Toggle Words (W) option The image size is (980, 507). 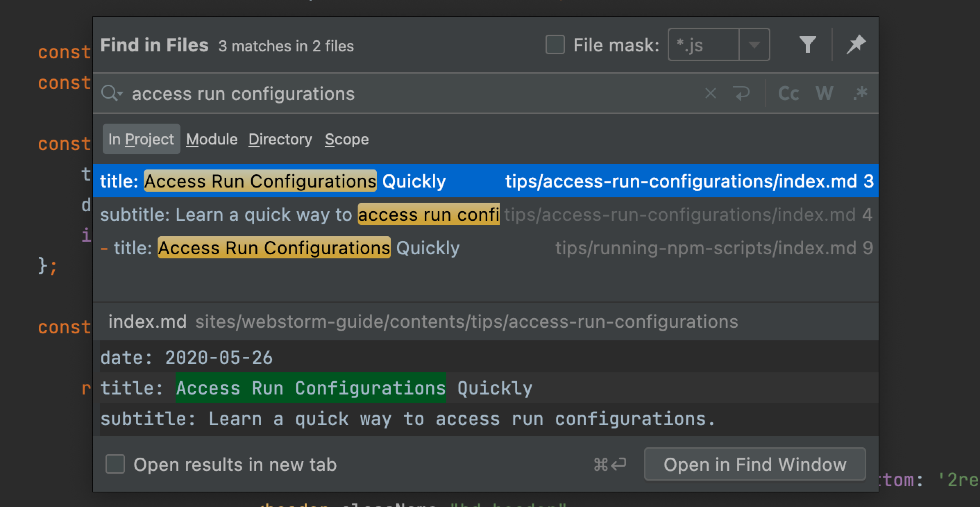(x=824, y=93)
